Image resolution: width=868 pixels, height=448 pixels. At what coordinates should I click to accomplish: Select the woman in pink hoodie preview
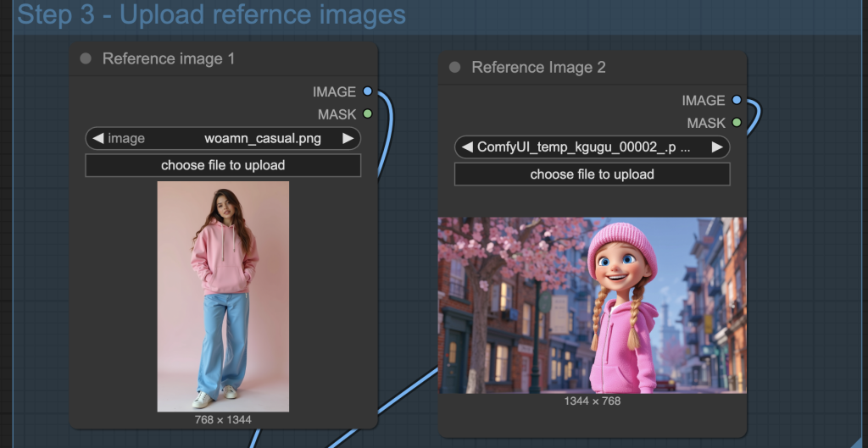pos(223,296)
